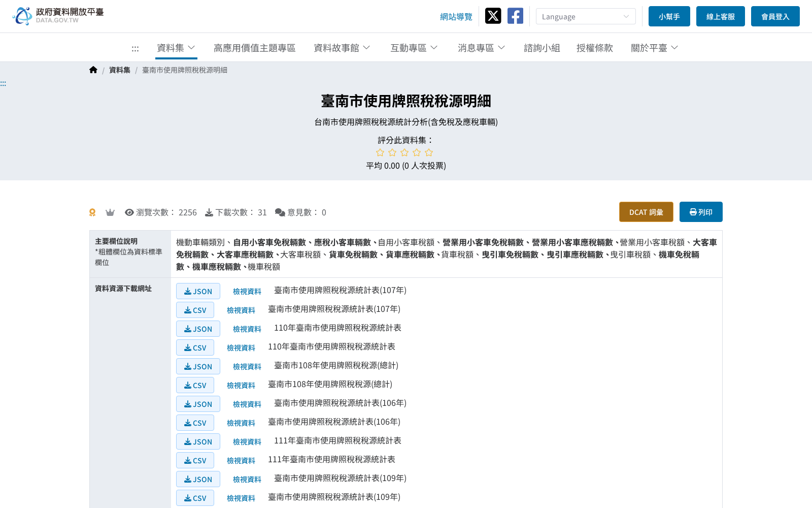The image size is (812, 508).
Task: View data for 106年 CSV row
Action: tap(241, 423)
